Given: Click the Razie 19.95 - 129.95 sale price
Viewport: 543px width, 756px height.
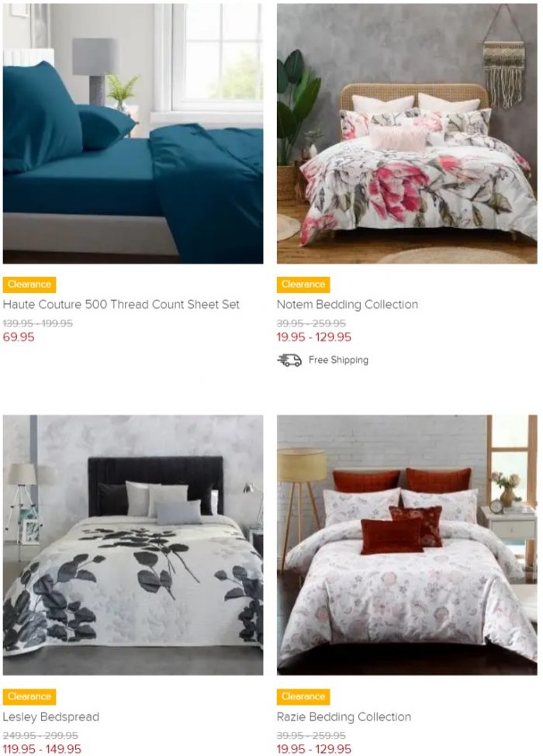Looking at the screenshot, I should [x=314, y=749].
